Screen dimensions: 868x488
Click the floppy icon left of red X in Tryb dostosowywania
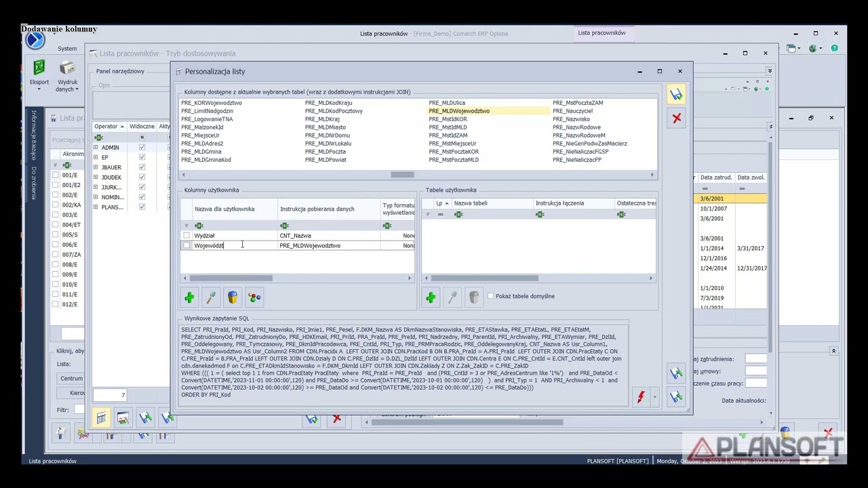pyautogui.click(x=312, y=420)
